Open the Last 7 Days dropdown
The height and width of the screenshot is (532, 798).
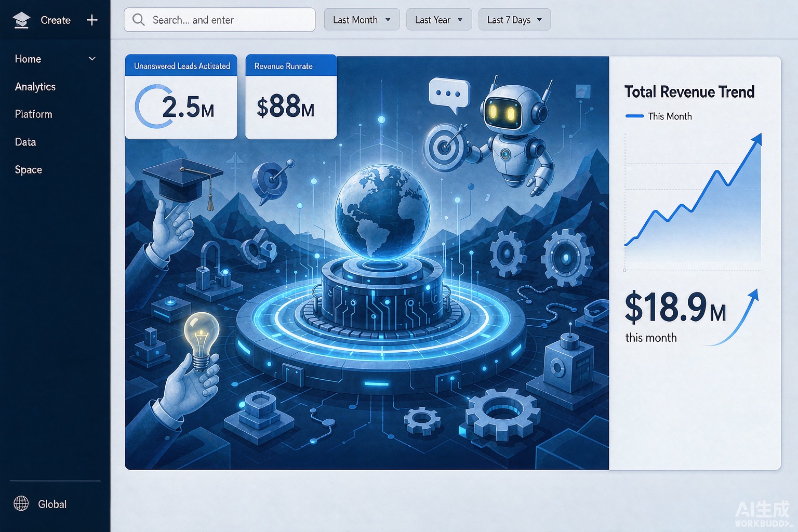pyautogui.click(x=514, y=20)
